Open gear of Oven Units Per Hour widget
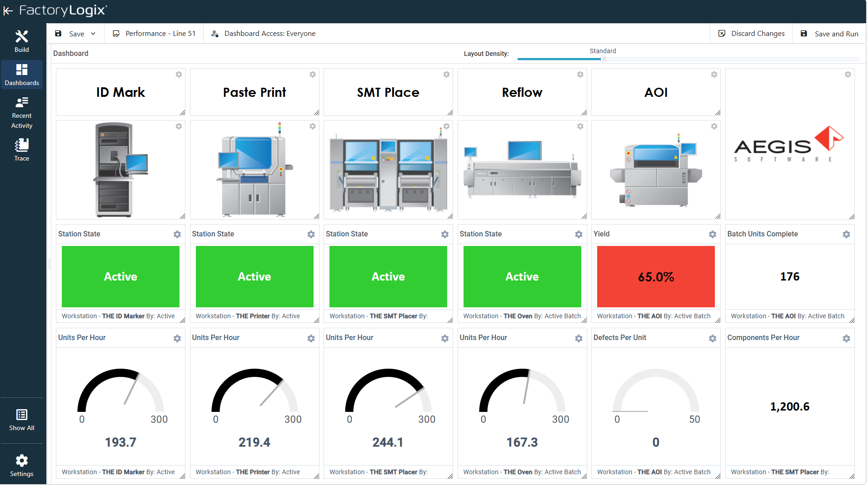Screen dimensions: 868x486 [579, 339]
